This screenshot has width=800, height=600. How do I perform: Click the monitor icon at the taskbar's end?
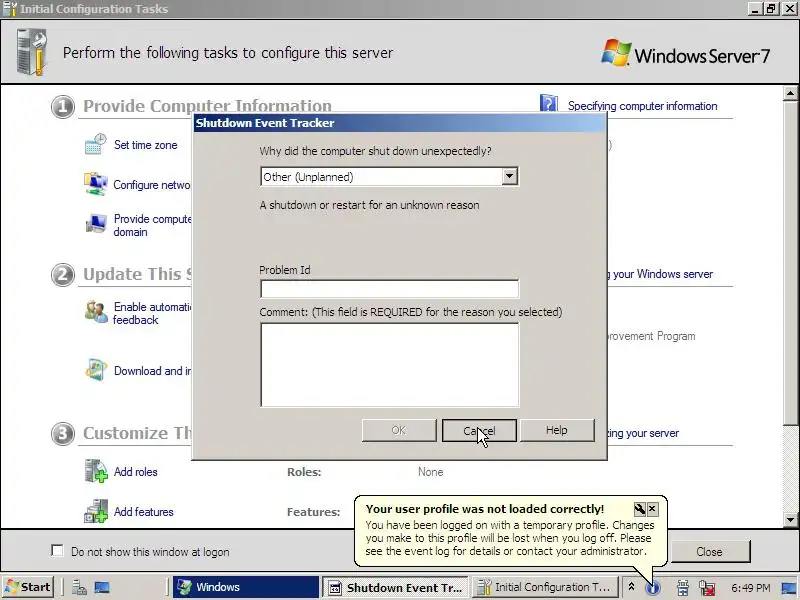(789, 588)
